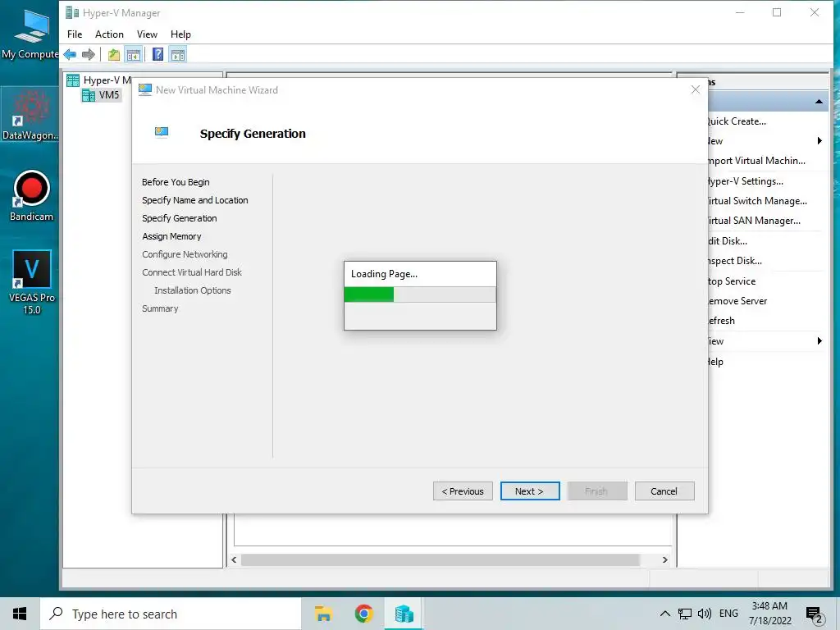840x630 pixels.
Task: Click the volume speaker tray icon
Action: (x=705, y=614)
